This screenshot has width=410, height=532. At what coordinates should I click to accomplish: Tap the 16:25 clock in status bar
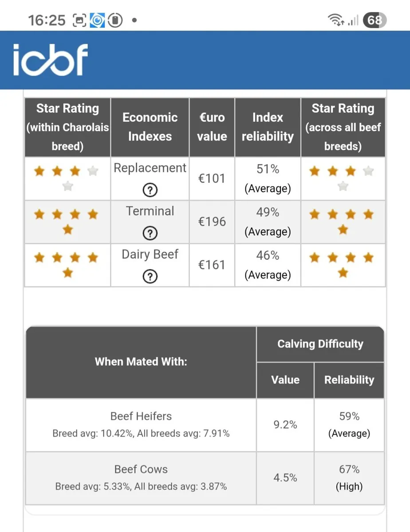(47, 20)
